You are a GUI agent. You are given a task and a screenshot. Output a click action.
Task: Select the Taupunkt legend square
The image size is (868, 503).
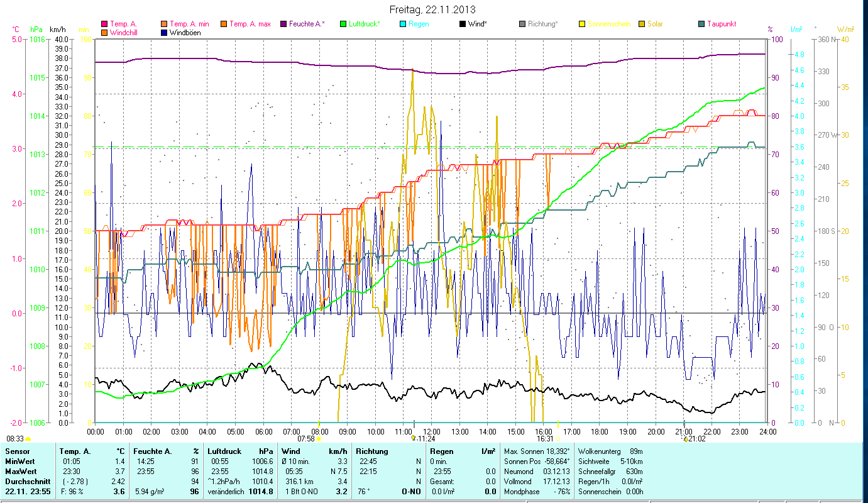pyautogui.click(x=701, y=24)
